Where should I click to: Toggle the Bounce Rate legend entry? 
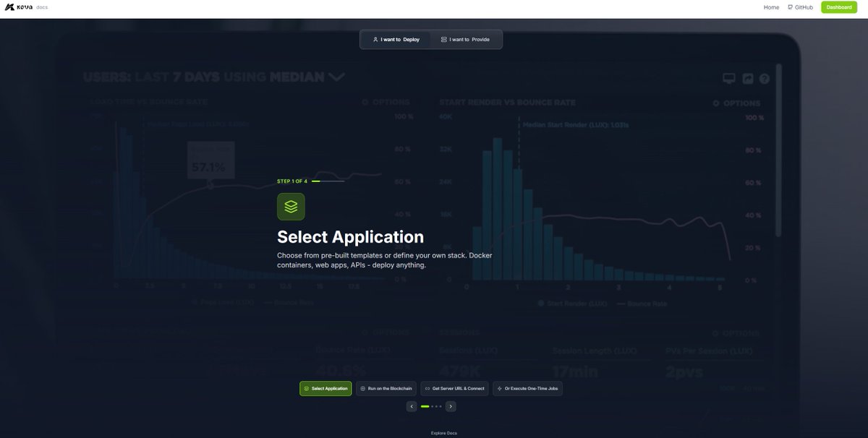292,301
